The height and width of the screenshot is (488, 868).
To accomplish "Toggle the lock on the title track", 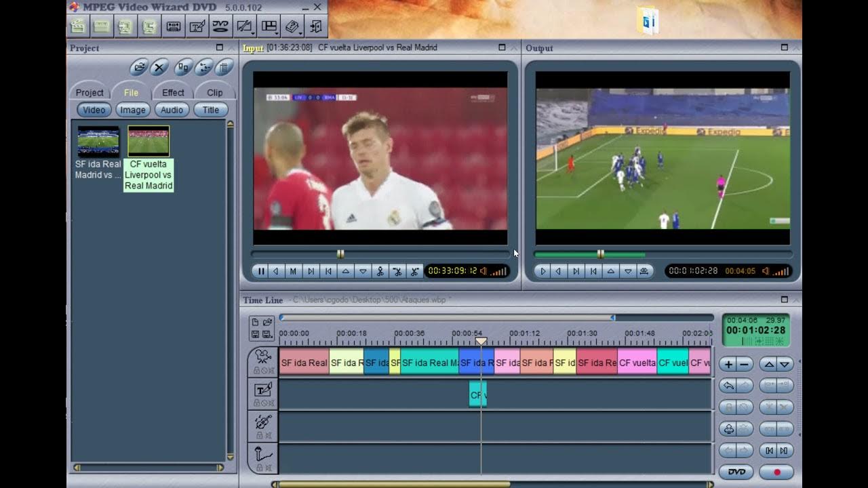I will click(257, 403).
